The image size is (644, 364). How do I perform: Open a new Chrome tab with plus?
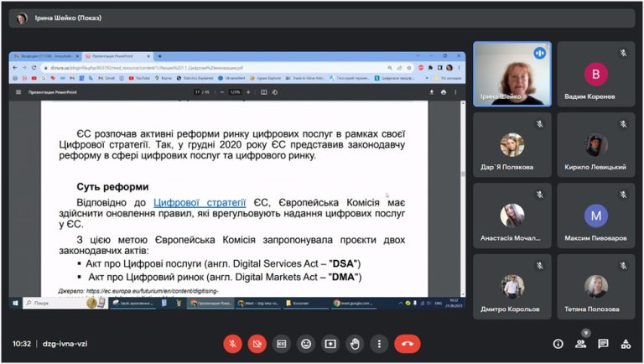[x=160, y=56]
